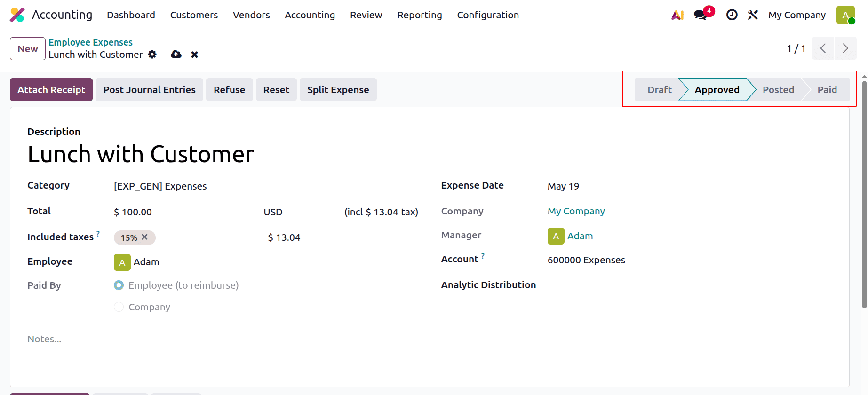
Task: Open the Dashboard menu
Action: pyautogui.click(x=131, y=15)
